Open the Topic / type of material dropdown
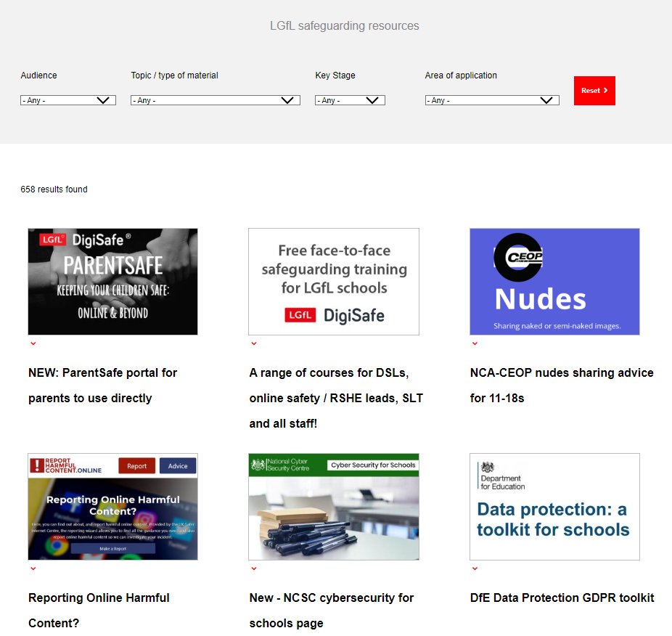Screen dimensions: 672x636 [x=215, y=100]
